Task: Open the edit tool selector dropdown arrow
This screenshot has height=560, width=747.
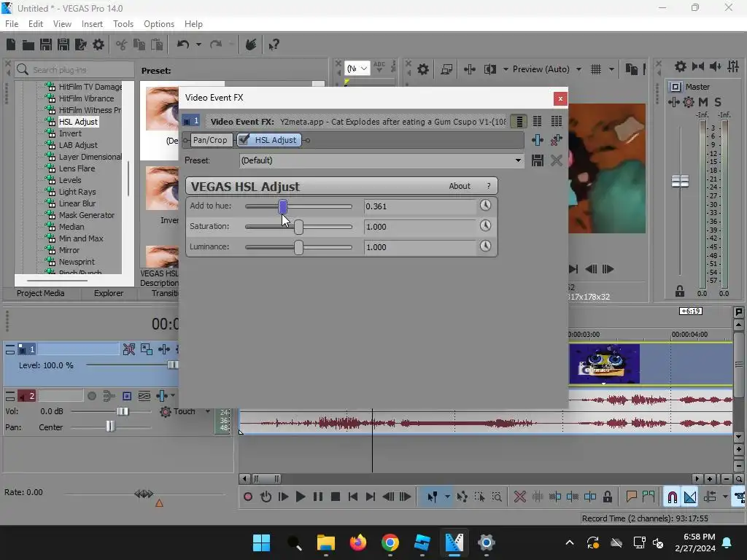Action: tap(447, 497)
